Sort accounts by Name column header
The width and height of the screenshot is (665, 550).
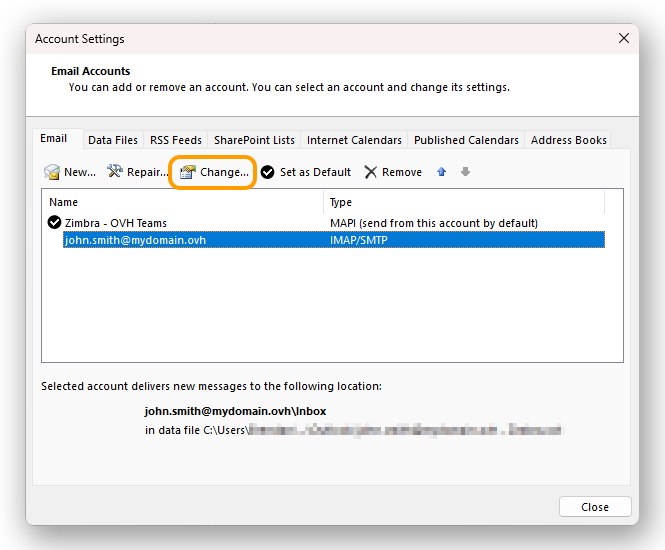click(x=183, y=202)
